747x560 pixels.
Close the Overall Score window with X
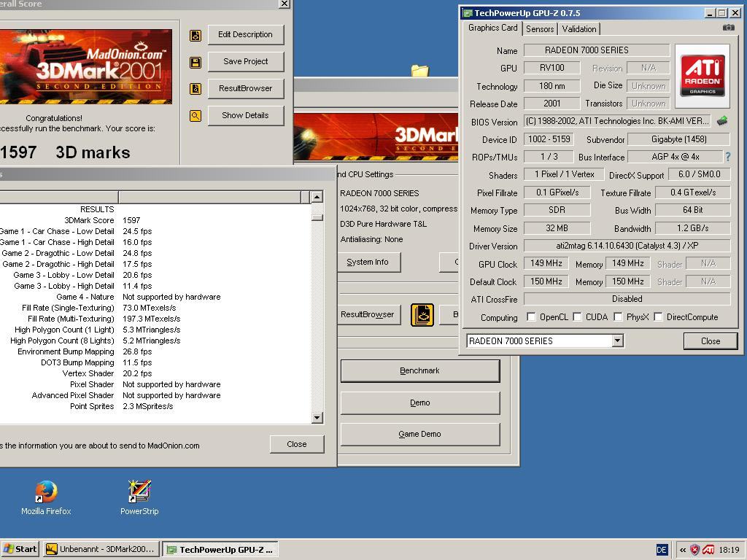point(284,4)
